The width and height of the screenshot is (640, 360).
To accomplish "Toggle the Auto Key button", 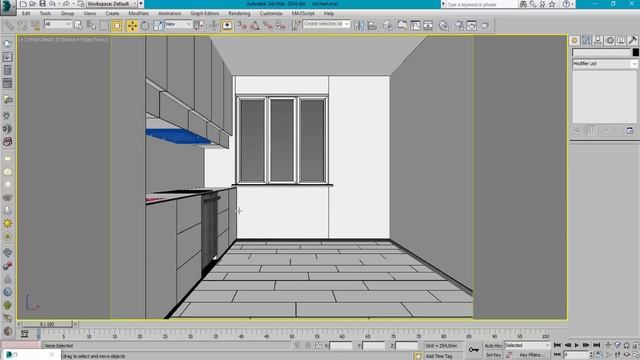I will [493, 346].
